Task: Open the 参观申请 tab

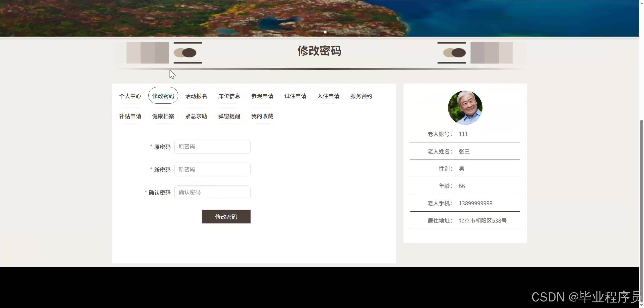Action: [x=262, y=96]
